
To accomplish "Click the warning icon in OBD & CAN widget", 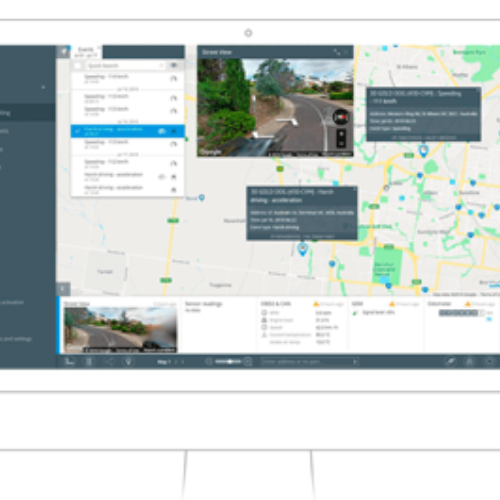I will click(316, 304).
